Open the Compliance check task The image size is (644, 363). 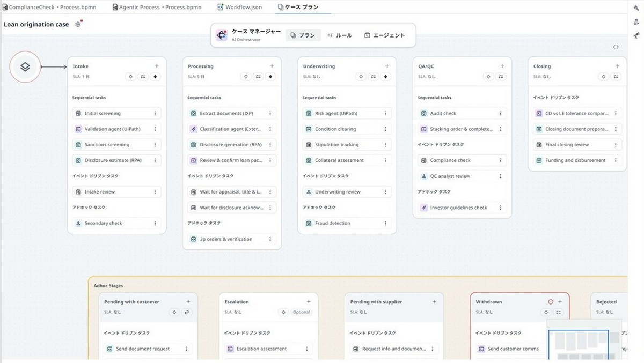coord(462,160)
